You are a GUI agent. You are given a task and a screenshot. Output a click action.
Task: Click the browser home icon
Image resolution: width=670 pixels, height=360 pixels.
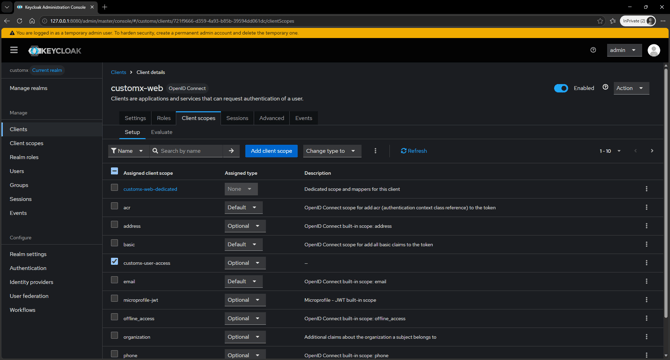coord(32,20)
